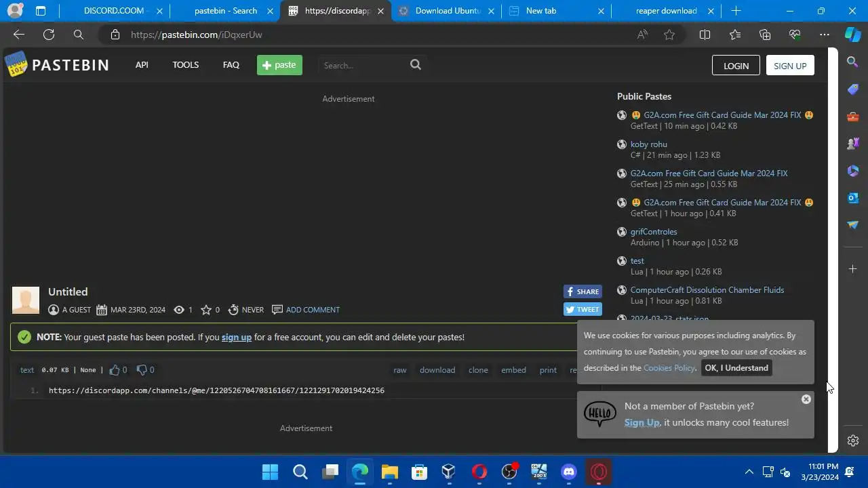Like the paste with thumbs up
The width and height of the screenshot is (868, 488).
115,370
